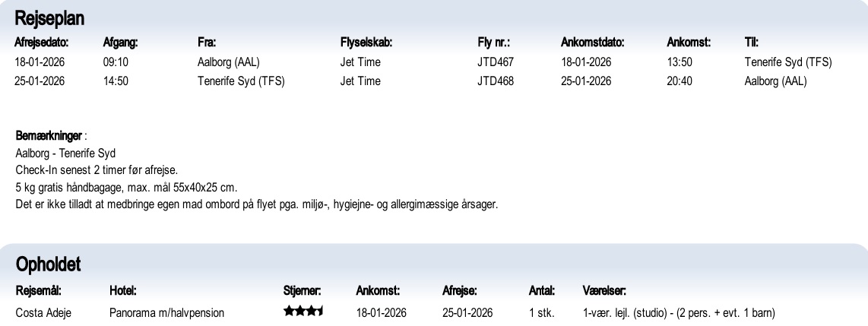The image size is (868, 326).
Task: Click the 14:50 departure time
Action: tap(116, 81)
